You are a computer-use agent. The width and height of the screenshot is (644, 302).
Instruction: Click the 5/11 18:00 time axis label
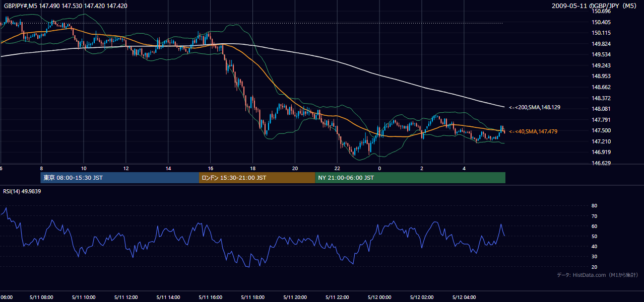click(253, 297)
